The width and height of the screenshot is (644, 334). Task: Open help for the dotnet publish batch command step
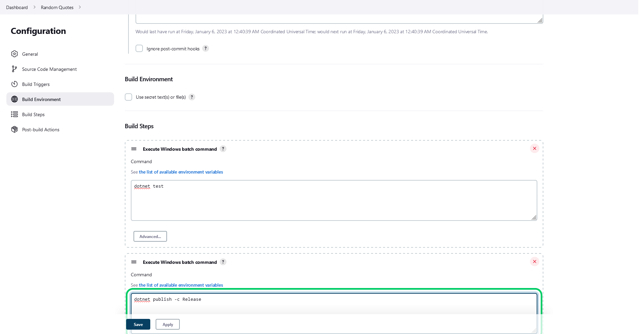223,262
